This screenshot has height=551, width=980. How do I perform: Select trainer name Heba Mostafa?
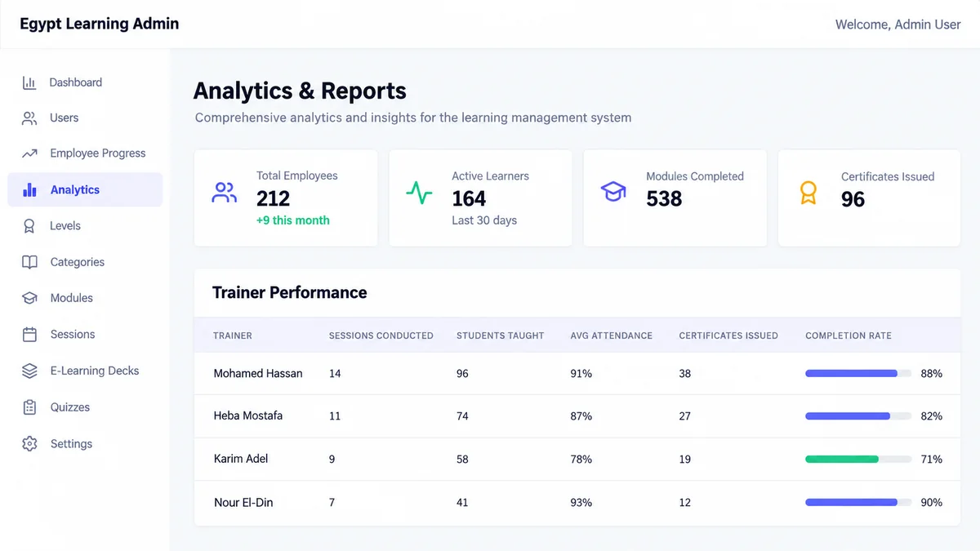tap(248, 415)
